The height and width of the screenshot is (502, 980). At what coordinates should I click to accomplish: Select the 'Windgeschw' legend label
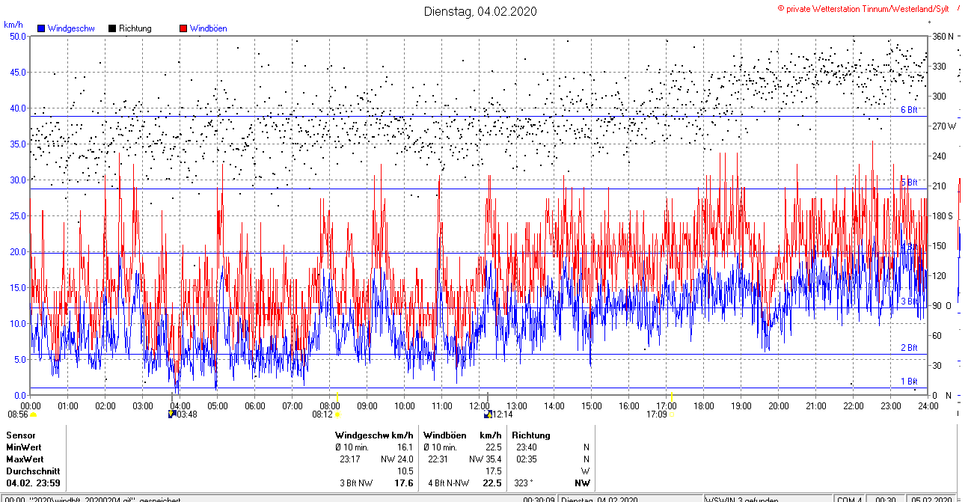click(x=71, y=28)
